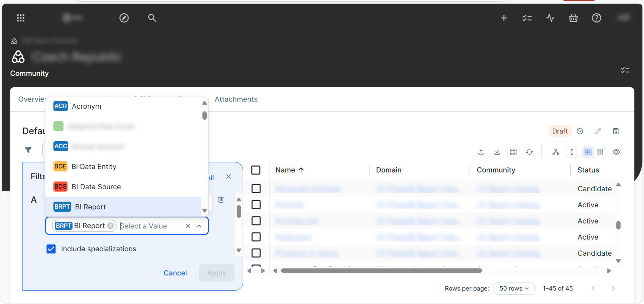Click the refresh icon above the table
This screenshot has height=304, width=644.
point(529,152)
